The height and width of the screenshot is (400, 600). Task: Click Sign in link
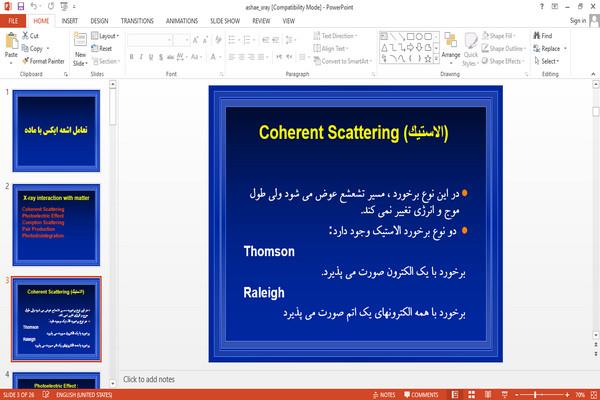[x=578, y=20]
